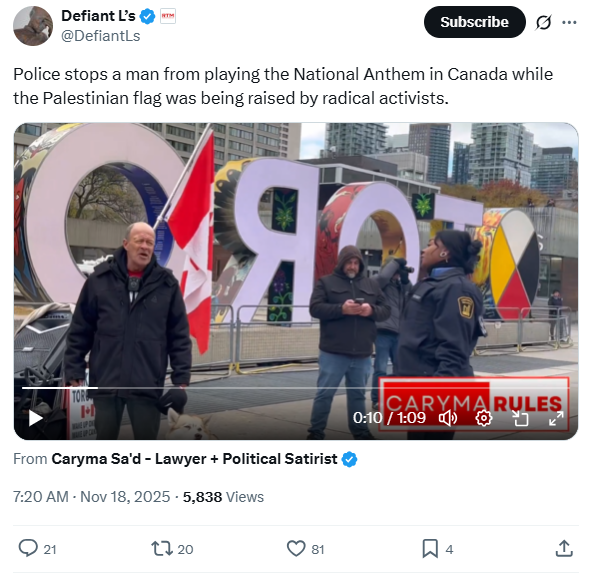Viewport: 591px width, 574px height.
Task: Open Caryma Sa'd source account link
Action: [194, 459]
